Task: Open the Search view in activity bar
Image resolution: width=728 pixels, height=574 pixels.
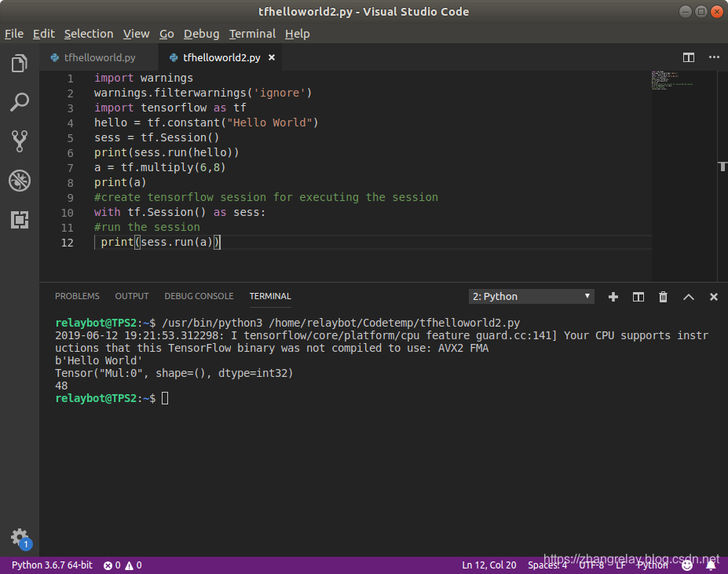Action: (20, 102)
